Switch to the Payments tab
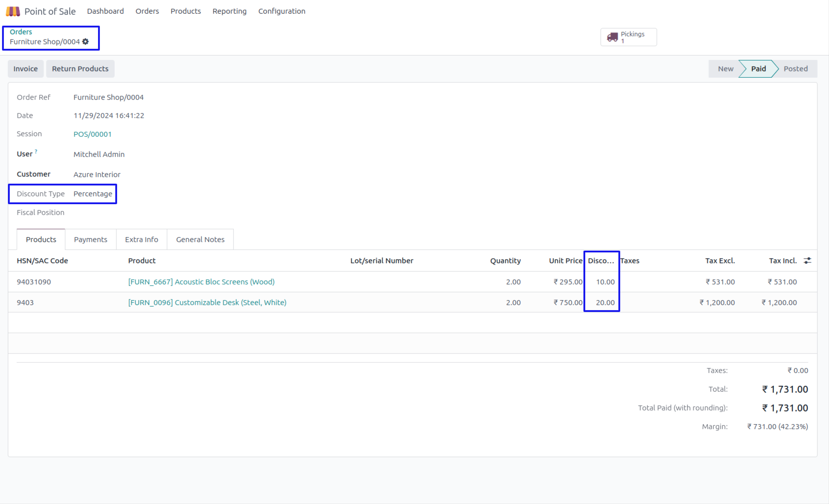 pos(91,240)
